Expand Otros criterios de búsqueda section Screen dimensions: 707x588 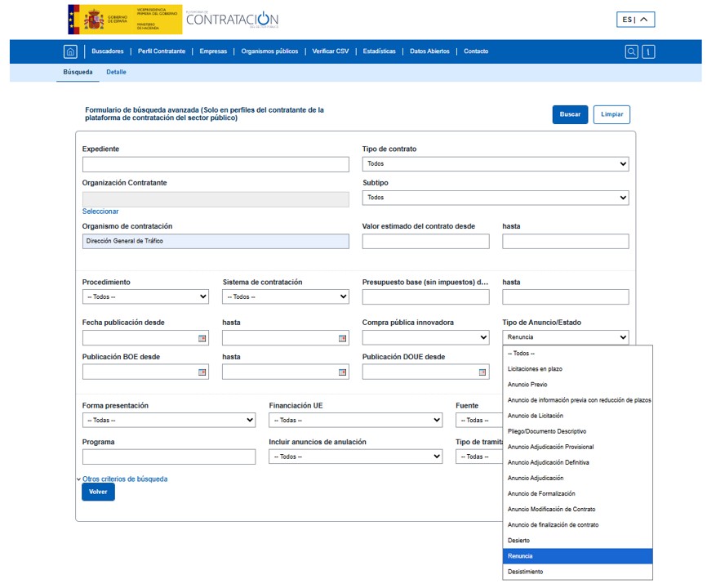coord(124,479)
